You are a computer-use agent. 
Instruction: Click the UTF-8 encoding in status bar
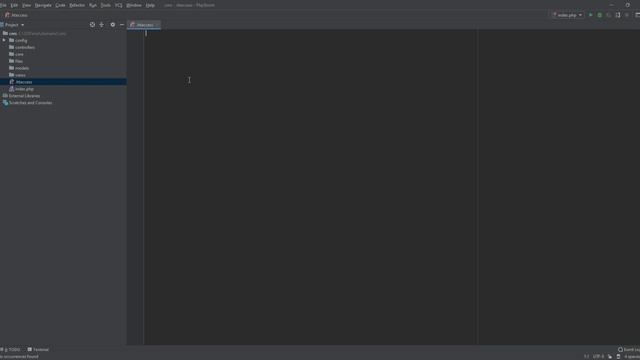pyautogui.click(x=598, y=357)
